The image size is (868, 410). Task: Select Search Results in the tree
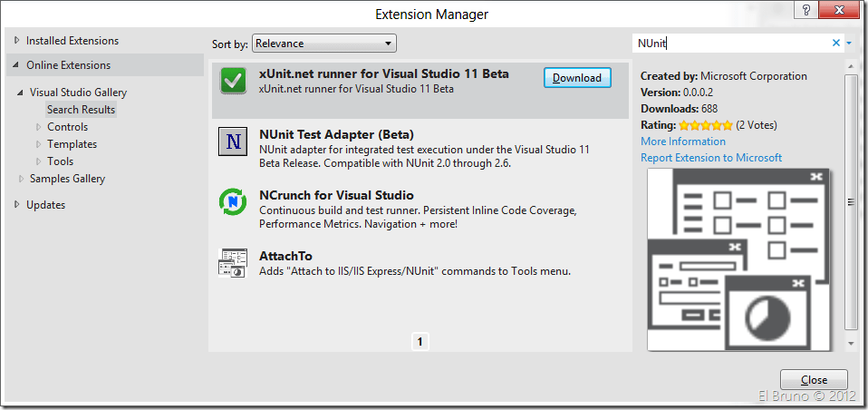point(82,110)
